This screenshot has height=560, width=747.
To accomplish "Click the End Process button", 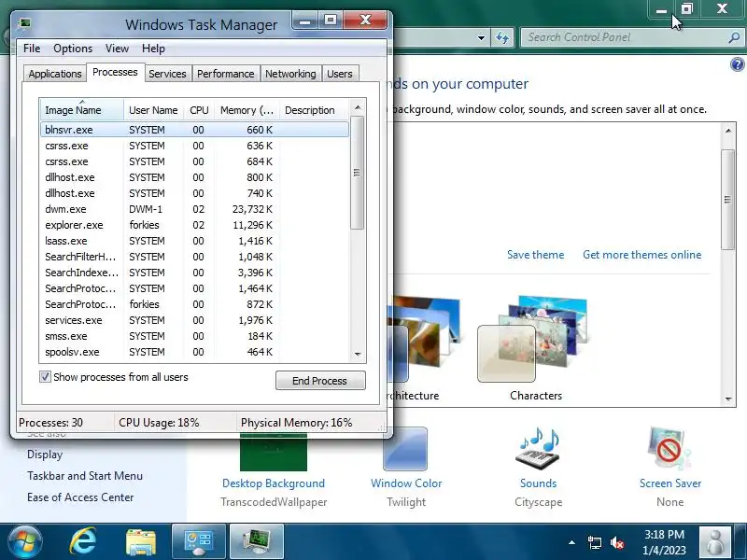I will [x=320, y=381].
